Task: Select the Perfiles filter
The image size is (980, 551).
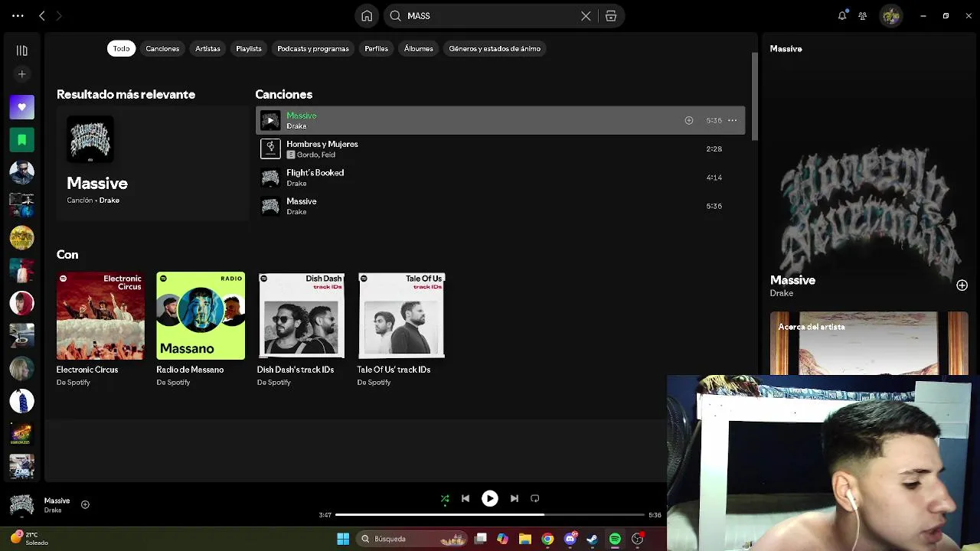Action: pyautogui.click(x=376, y=48)
